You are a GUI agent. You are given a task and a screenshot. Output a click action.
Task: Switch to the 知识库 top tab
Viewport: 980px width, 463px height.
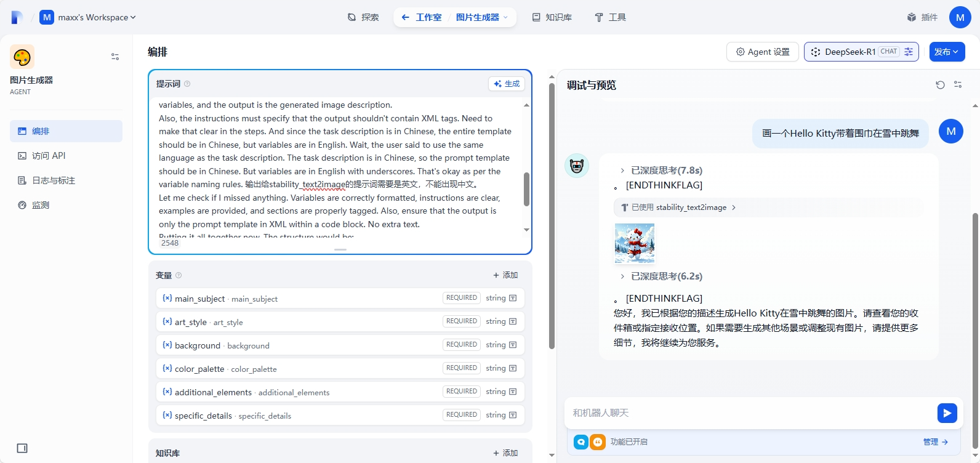(552, 17)
